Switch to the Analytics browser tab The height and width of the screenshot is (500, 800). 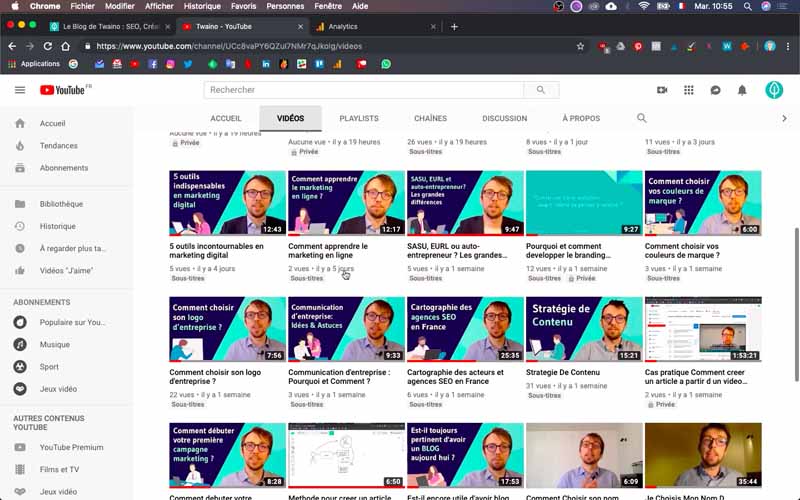coord(377,27)
